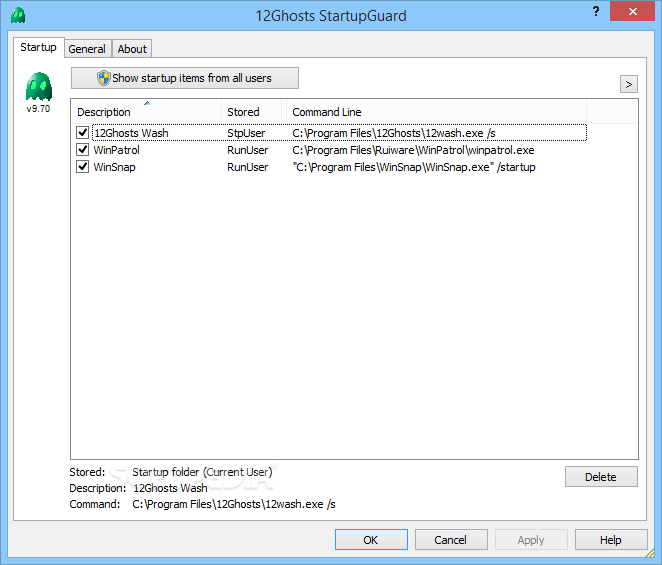Click the winpatrol.exe command line cell
Screen dimensions: 662x565
[413, 150]
